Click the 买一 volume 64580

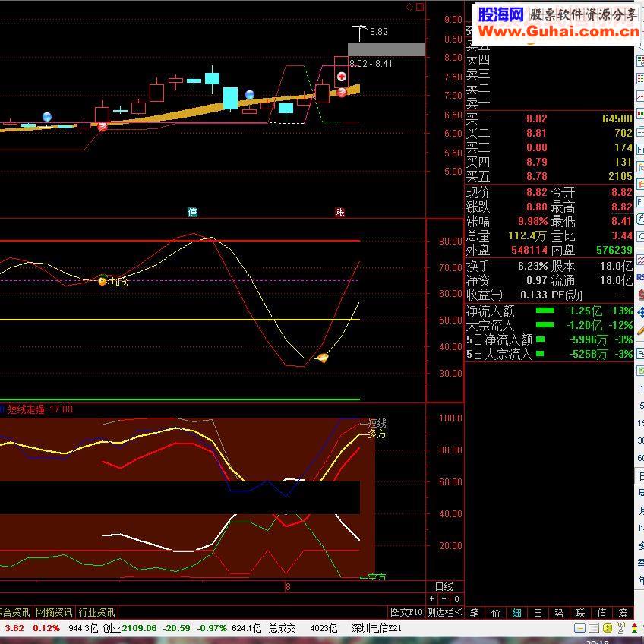(617, 118)
